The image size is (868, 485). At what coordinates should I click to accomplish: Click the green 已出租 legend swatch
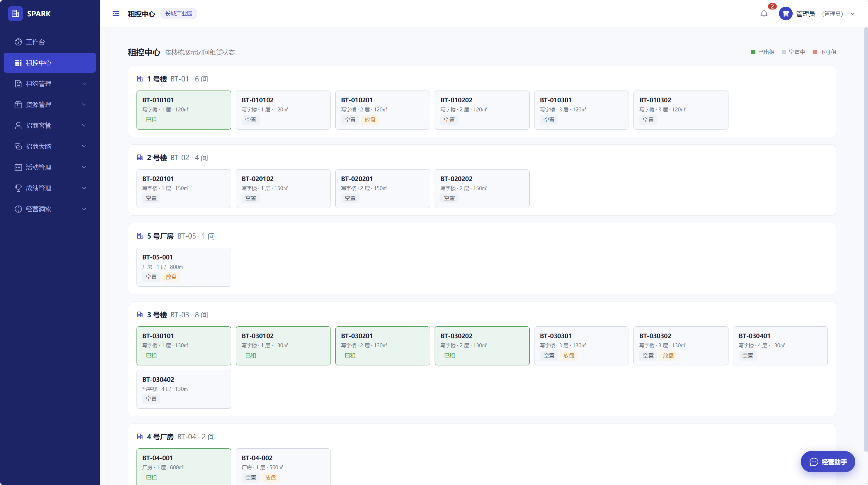coord(753,52)
